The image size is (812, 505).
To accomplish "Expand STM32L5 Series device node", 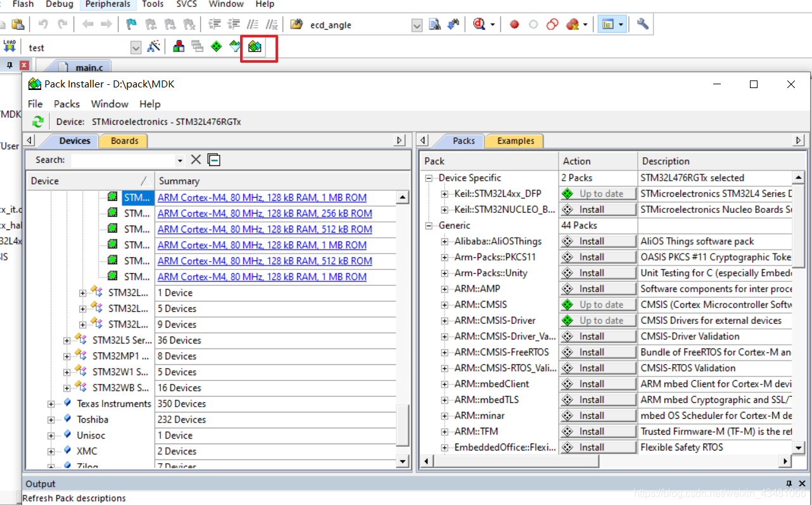I will [x=67, y=340].
